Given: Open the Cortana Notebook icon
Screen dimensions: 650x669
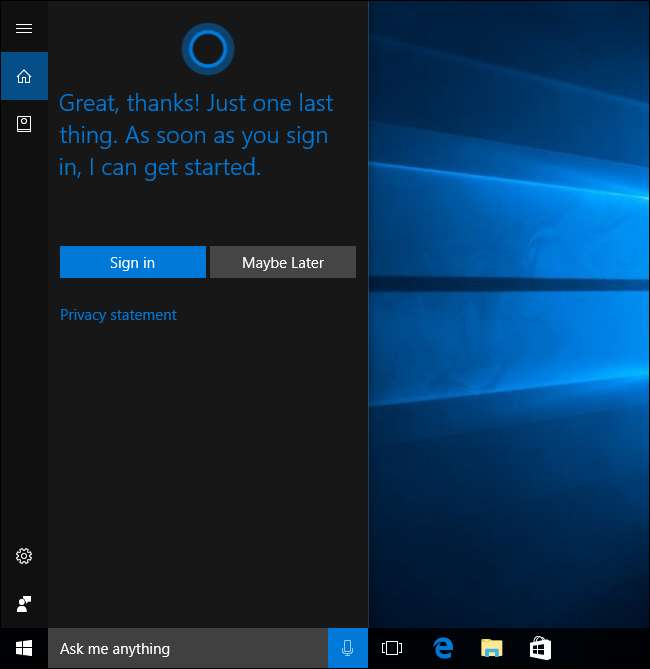Looking at the screenshot, I should pyautogui.click(x=24, y=124).
